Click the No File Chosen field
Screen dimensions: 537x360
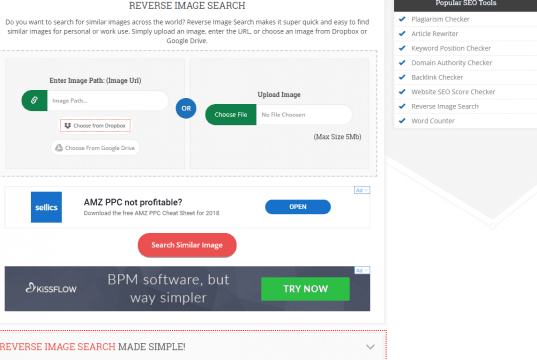click(x=304, y=114)
